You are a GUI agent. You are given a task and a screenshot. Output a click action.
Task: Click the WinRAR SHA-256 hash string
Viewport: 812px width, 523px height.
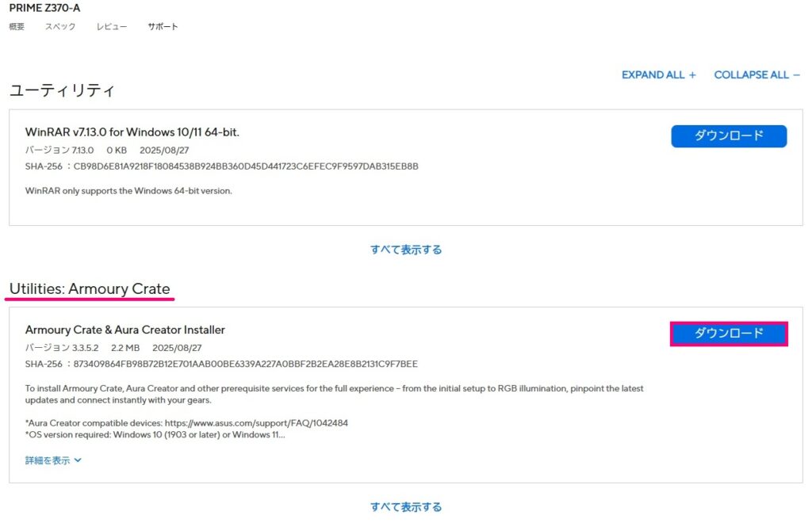point(246,166)
